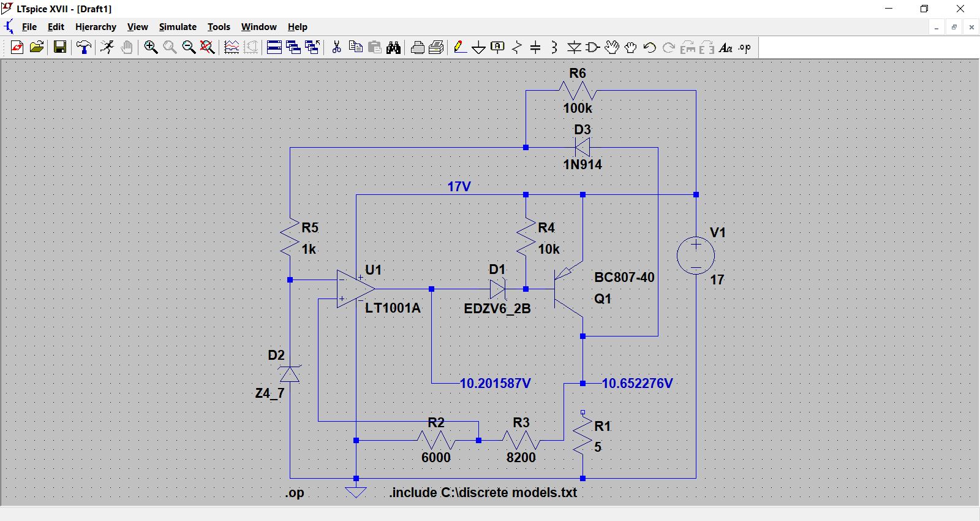
Task: Click the 10.652276V voltage readout
Action: click(638, 384)
